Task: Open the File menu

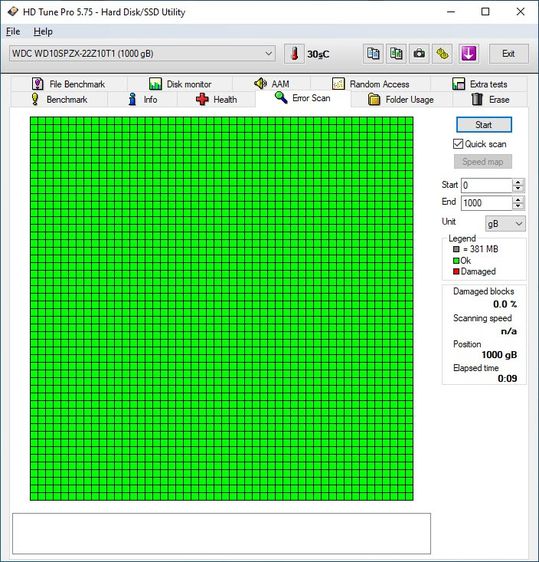Action: click(13, 32)
